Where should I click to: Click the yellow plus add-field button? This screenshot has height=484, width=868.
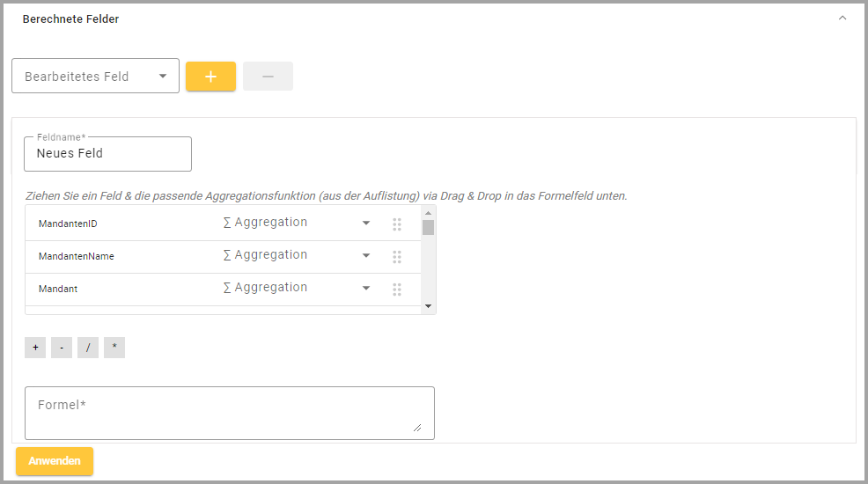pos(210,77)
